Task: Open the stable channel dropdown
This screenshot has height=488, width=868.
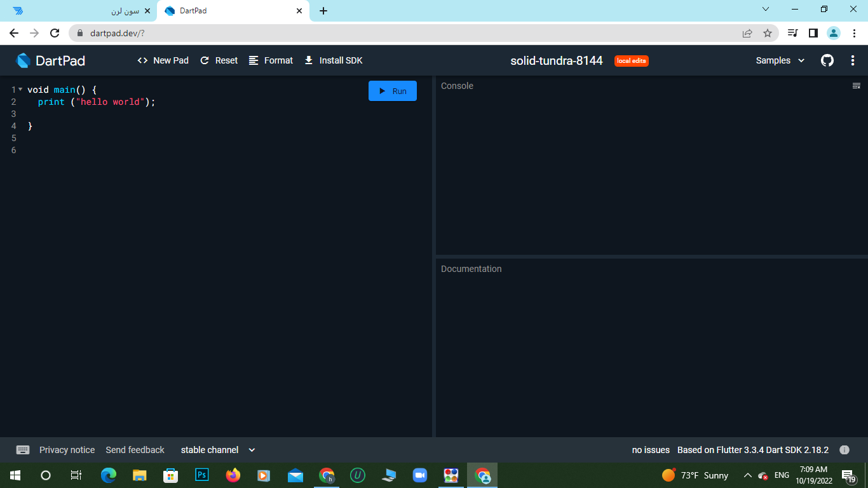Action: 218,450
